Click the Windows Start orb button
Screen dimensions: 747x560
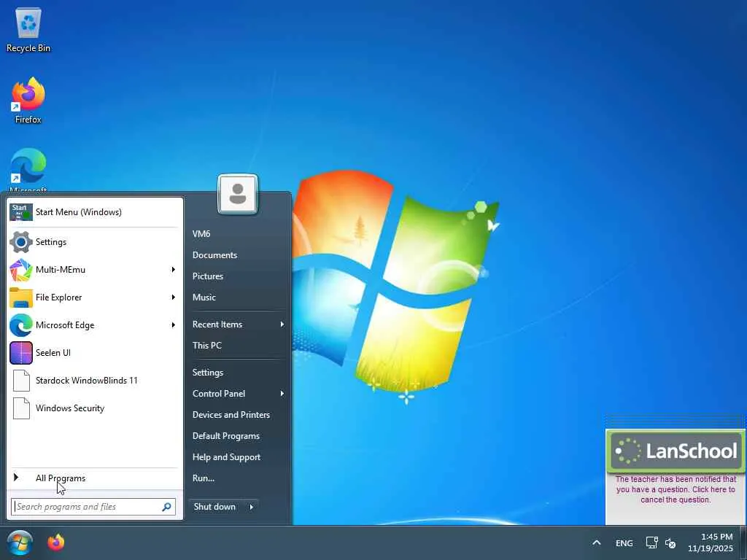coord(20,542)
